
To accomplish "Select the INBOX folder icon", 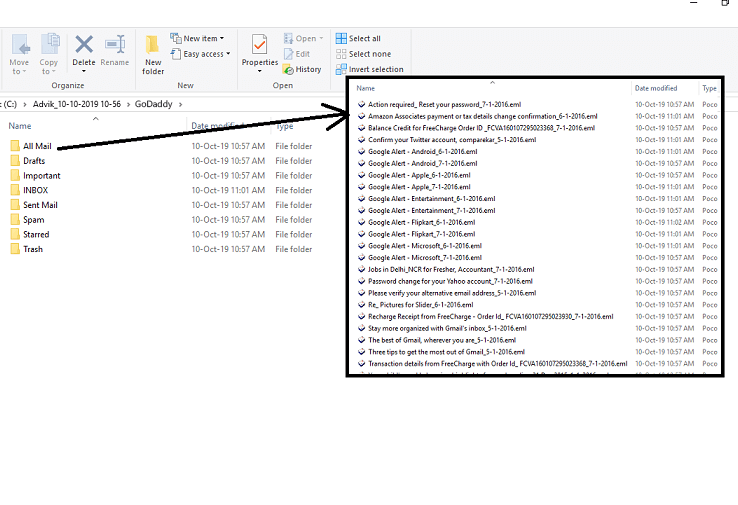I will click(x=15, y=190).
